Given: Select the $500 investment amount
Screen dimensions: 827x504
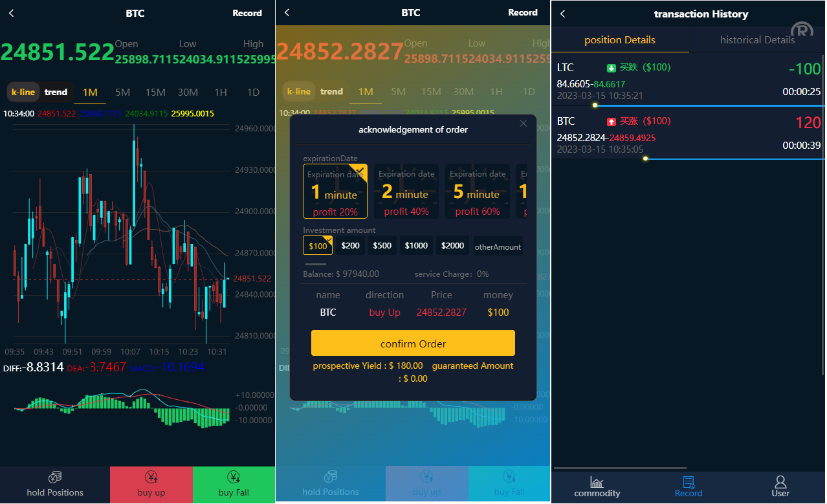Looking at the screenshot, I should (x=382, y=245).
